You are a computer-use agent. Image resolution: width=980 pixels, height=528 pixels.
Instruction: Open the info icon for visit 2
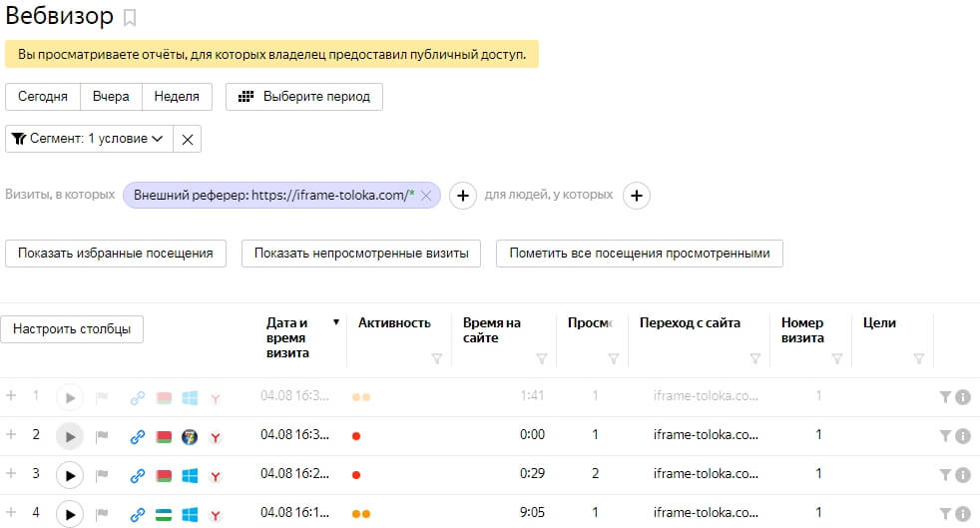point(963,435)
